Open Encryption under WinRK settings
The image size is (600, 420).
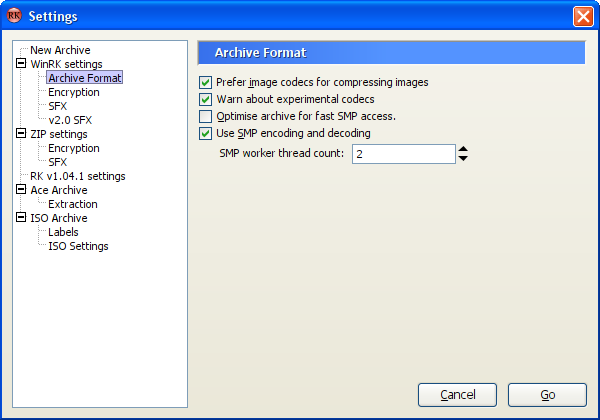click(74, 92)
